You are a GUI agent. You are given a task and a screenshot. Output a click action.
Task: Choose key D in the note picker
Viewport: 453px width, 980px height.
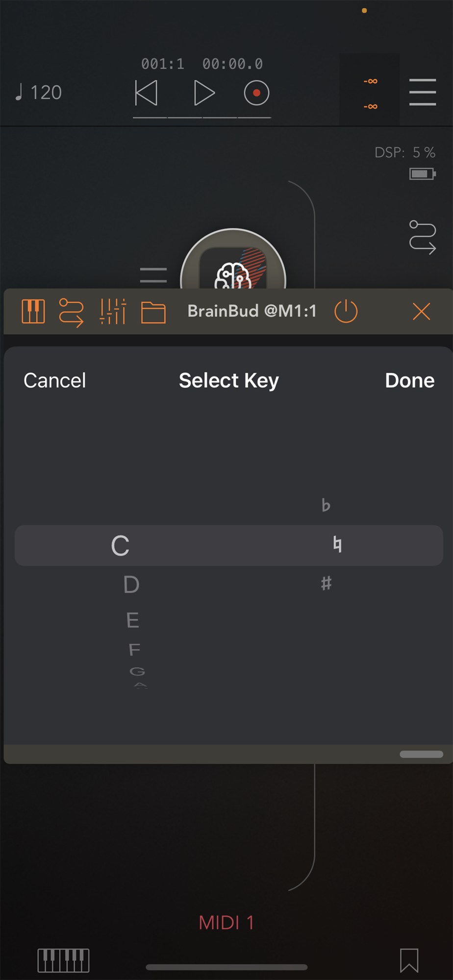point(131,585)
